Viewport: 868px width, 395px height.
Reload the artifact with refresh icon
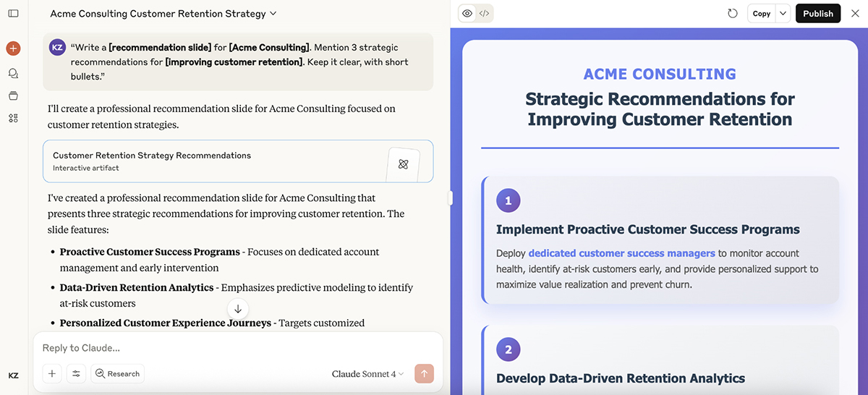pyautogui.click(x=733, y=13)
